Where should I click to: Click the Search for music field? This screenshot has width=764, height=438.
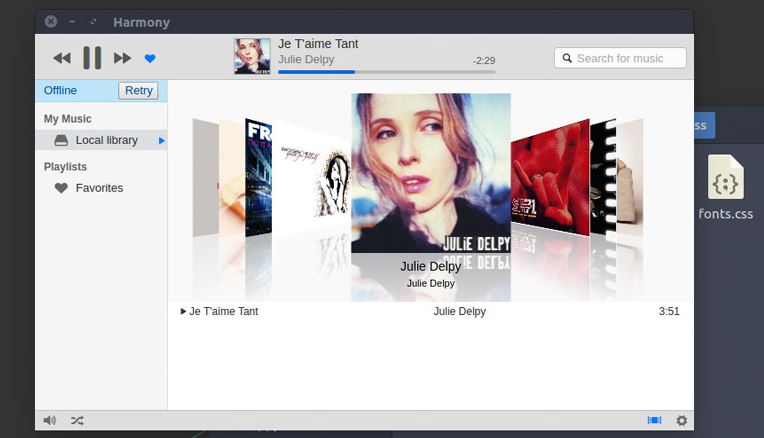pyautogui.click(x=620, y=58)
